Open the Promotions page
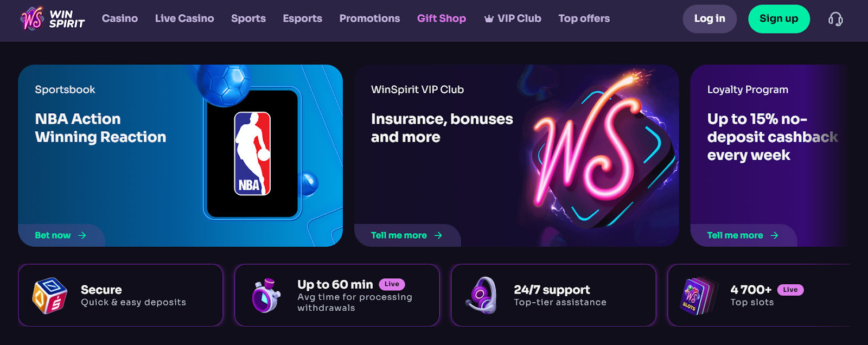The image size is (868, 345). (x=369, y=18)
